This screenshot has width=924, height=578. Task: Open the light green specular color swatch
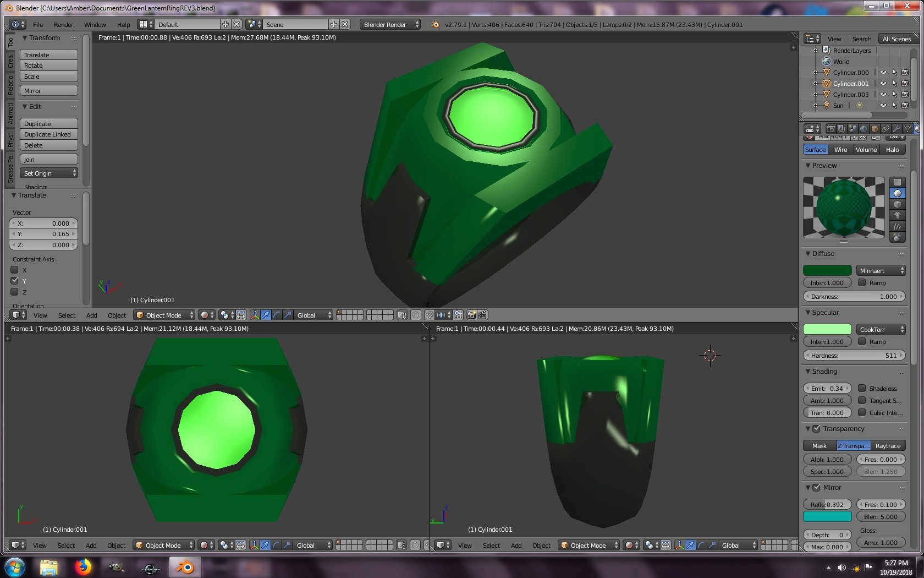[827, 329]
